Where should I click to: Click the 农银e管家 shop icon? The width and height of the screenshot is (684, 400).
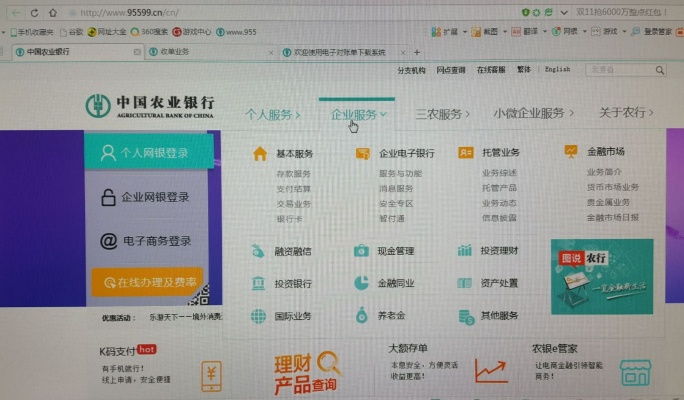(635, 372)
